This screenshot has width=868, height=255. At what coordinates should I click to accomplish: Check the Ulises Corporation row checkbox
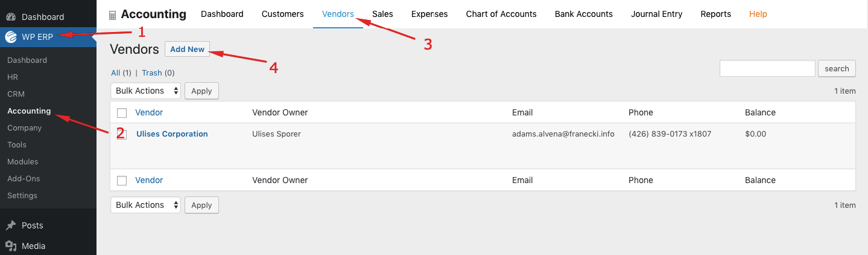tap(122, 134)
